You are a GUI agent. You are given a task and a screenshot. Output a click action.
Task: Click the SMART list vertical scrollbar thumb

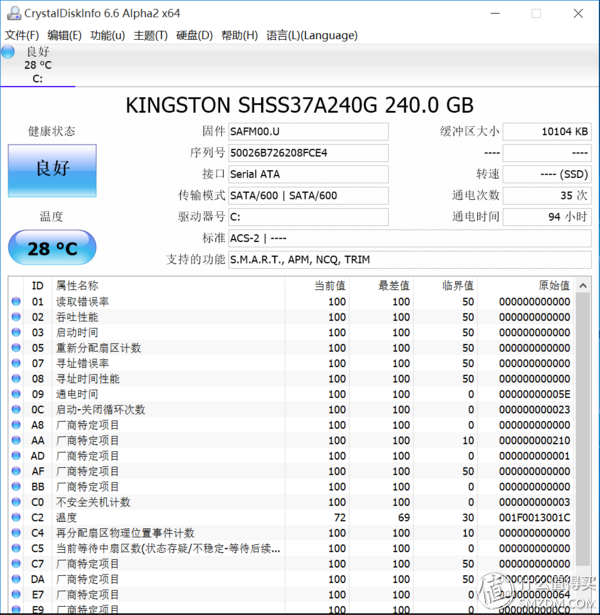tap(583, 429)
